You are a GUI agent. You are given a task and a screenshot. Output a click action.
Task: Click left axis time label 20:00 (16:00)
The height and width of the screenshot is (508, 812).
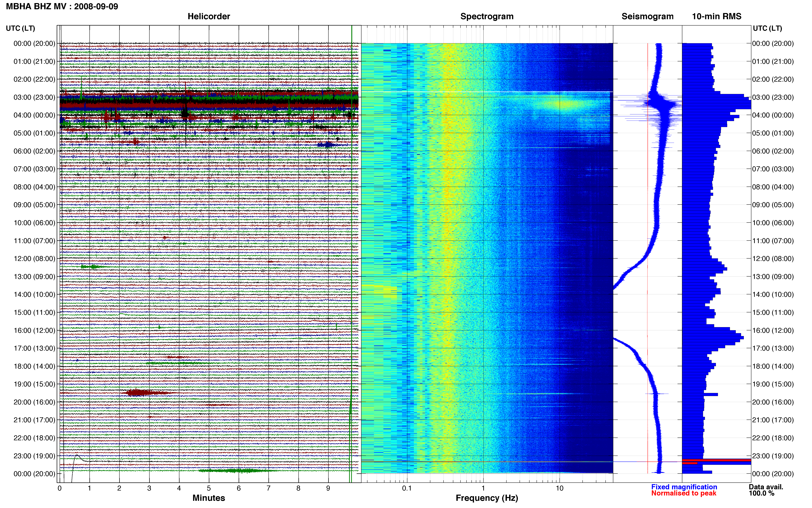click(x=35, y=402)
